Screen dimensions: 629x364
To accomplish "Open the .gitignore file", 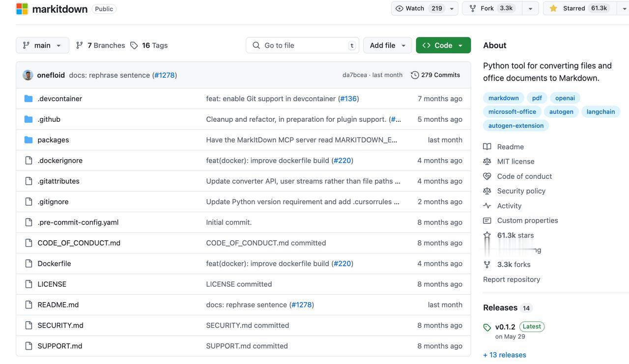I will (x=53, y=202).
